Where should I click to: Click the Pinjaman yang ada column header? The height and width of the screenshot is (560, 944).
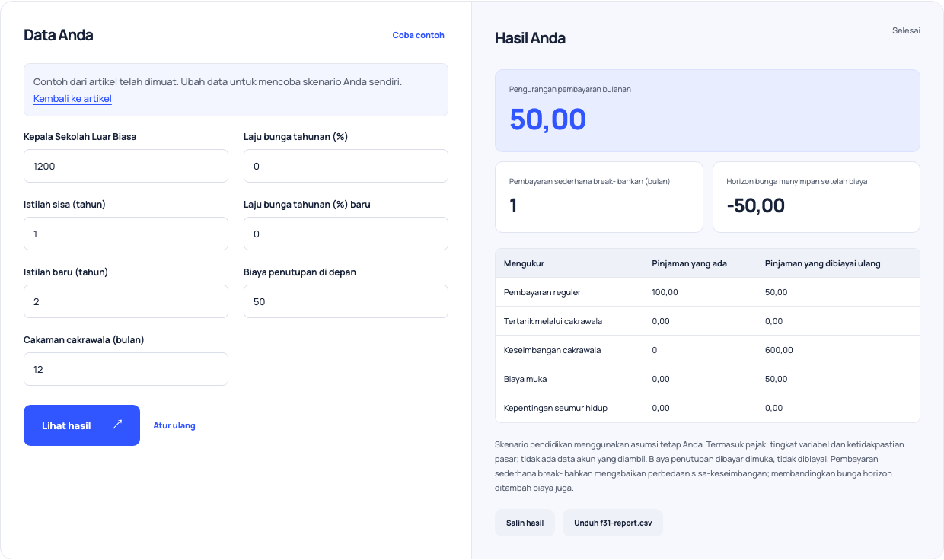point(690,263)
